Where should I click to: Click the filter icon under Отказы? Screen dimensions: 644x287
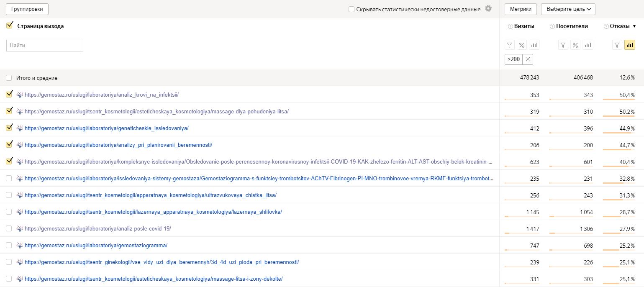tap(617, 45)
